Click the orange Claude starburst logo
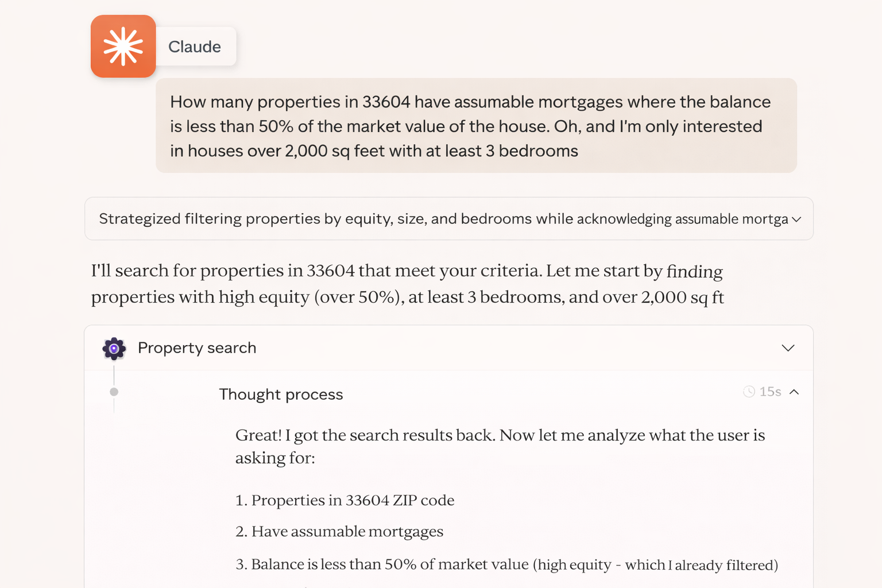Screen dimensions: 882x588 [x=123, y=47]
